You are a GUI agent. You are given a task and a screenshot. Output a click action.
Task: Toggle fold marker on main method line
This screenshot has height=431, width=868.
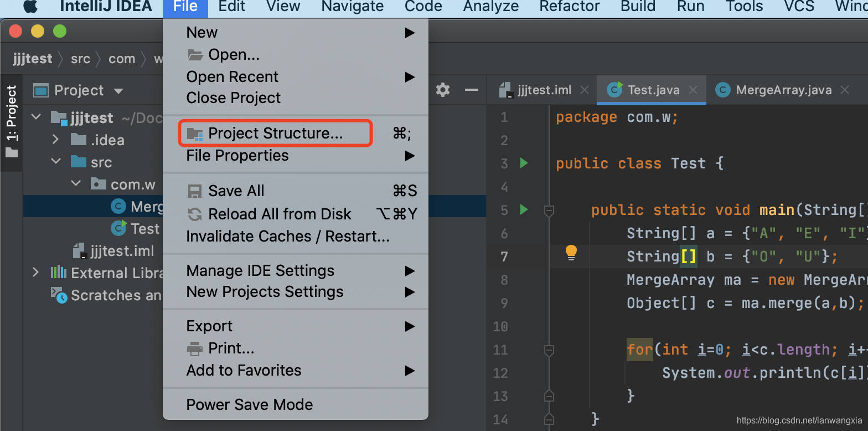click(x=549, y=211)
